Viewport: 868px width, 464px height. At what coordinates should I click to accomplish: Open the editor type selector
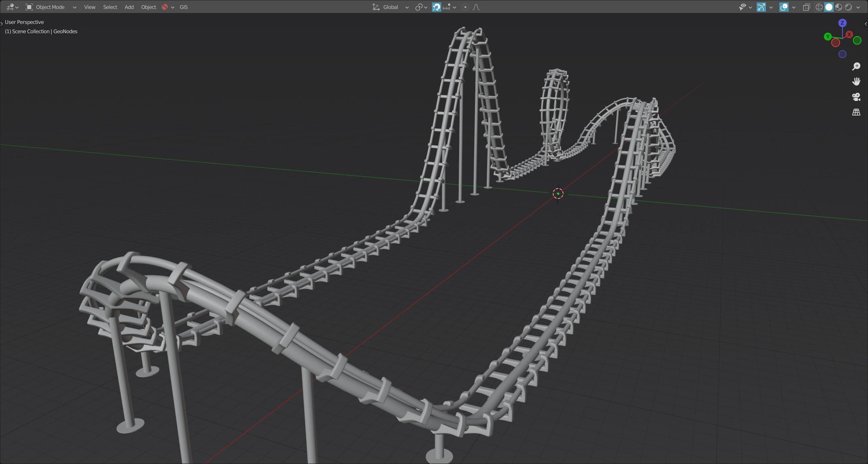click(x=12, y=7)
